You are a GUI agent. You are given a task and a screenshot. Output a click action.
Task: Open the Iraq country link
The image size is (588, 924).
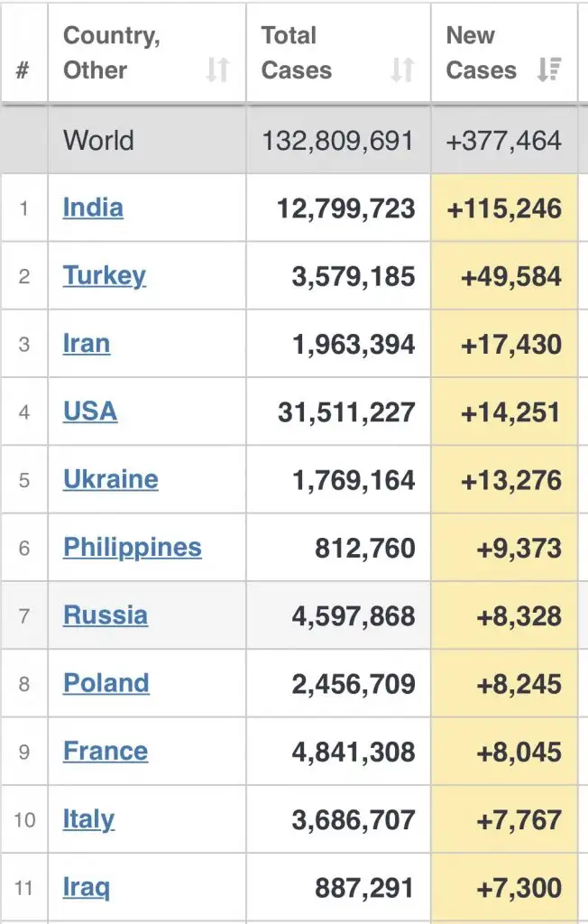[x=87, y=887]
